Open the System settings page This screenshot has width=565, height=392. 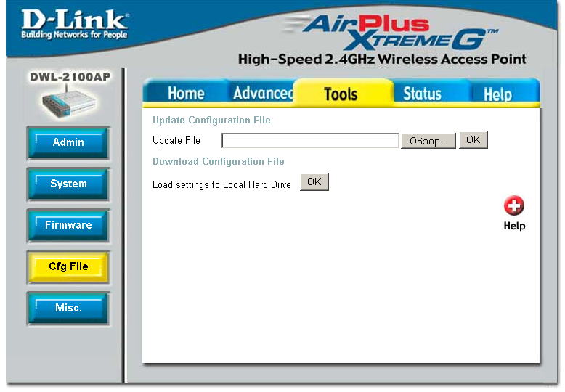pos(68,184)
